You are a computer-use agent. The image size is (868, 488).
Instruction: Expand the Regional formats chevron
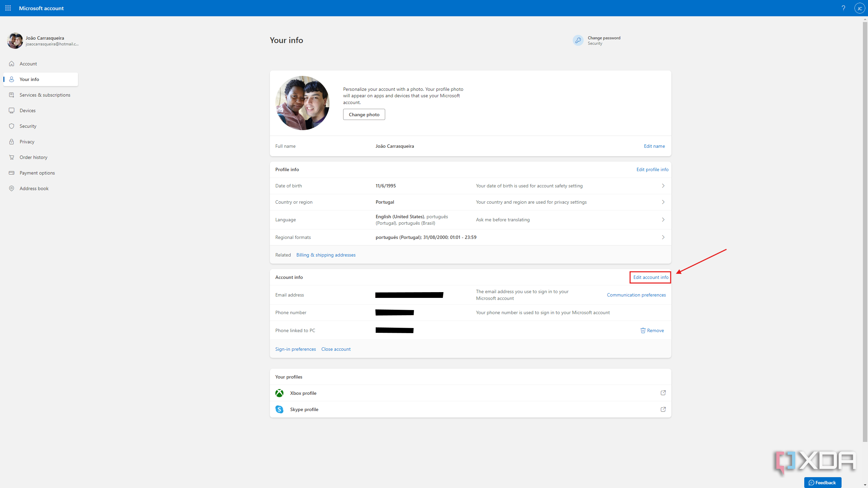click(663, 237)
